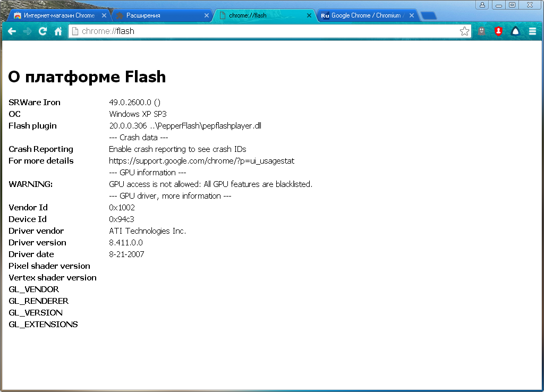This screenshot has height=392, width=544.
Task: Click the version 49.0.2600.0 value
Action: 134,103
